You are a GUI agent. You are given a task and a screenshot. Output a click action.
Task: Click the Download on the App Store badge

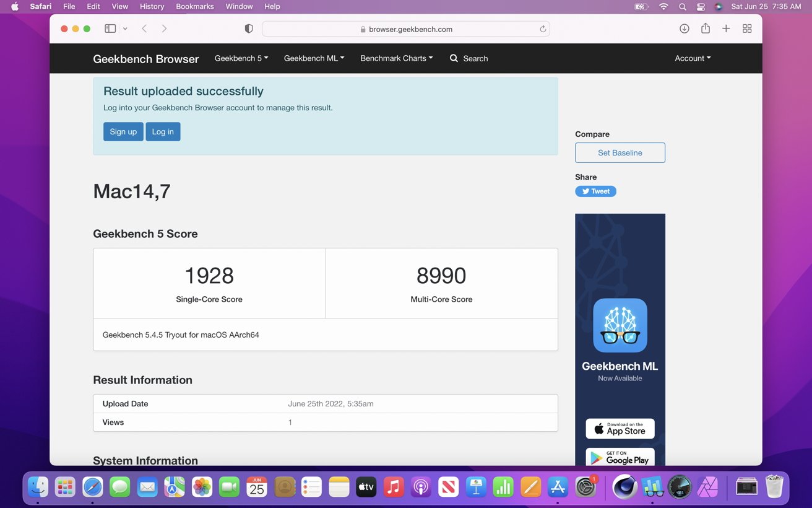tap(620, 429)
